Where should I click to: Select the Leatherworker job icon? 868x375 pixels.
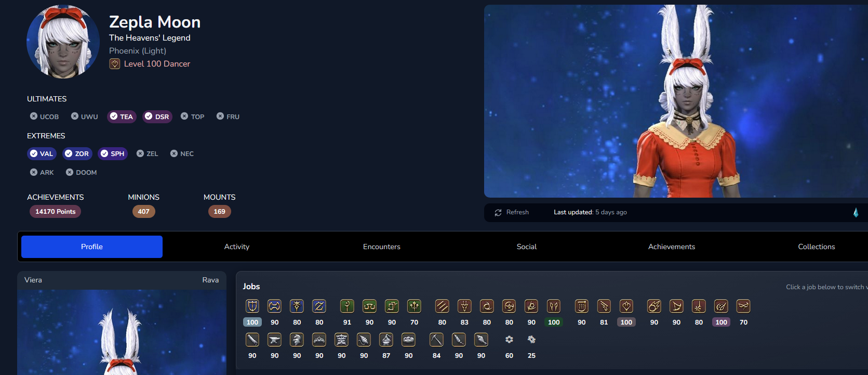click(x=342, y=340)
